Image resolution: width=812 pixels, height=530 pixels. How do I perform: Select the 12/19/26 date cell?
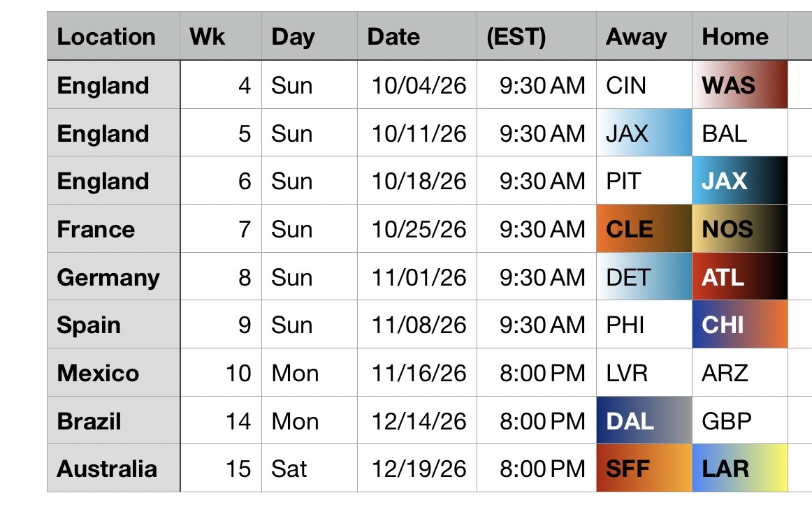click(419, 469)
